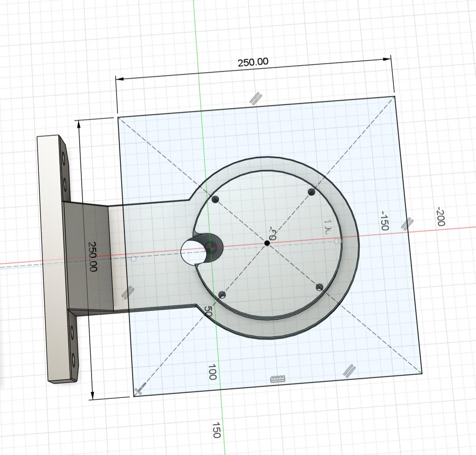Select the top-left mounting hole on the disc
The height and width of the screenshot is (455, 476).
click(x=215, y=199)
